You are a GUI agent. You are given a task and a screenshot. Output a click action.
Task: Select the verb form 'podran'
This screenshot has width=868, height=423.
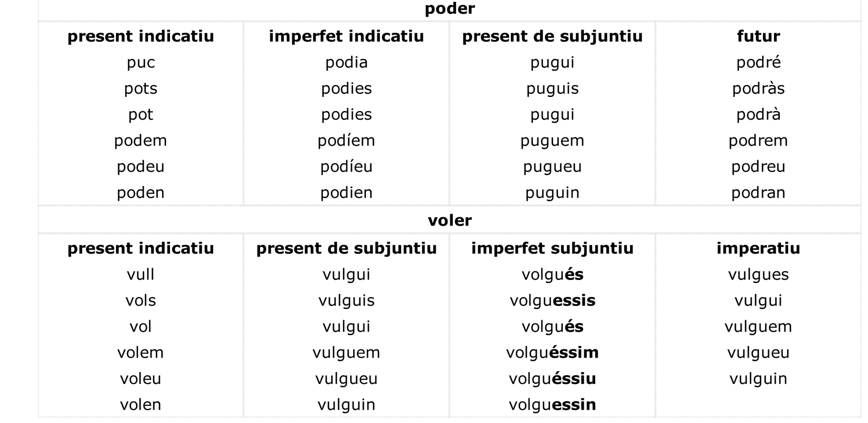758,192
